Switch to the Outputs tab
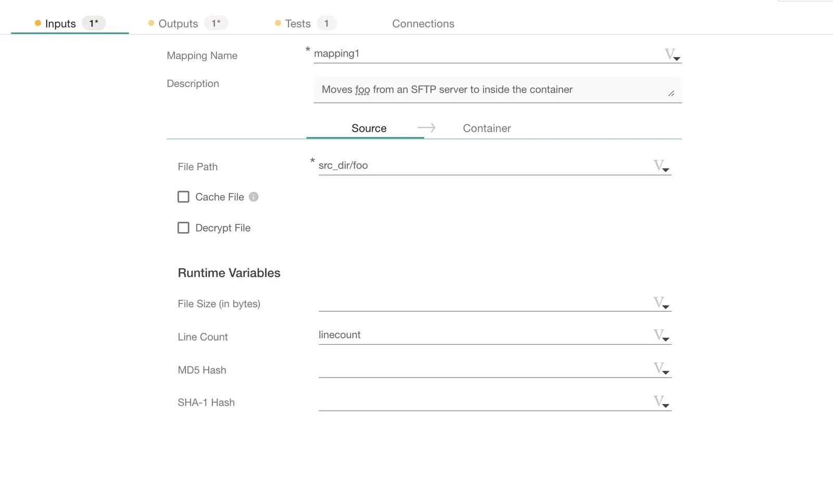 pyautogui.click(x=178, y=24)
